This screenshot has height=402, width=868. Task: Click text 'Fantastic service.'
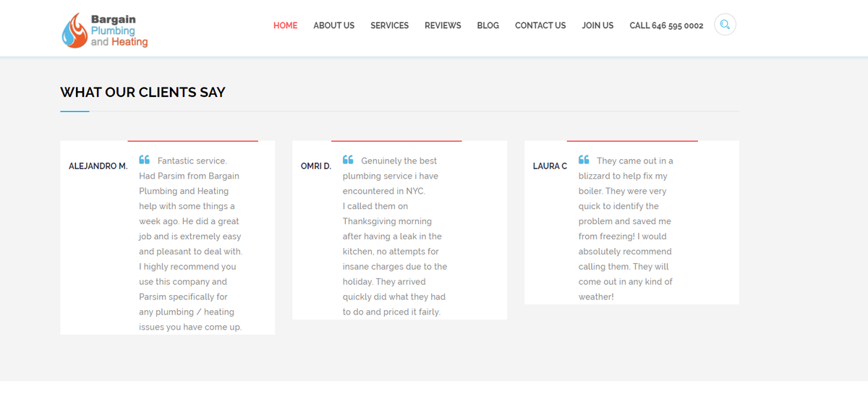point(192,161)
